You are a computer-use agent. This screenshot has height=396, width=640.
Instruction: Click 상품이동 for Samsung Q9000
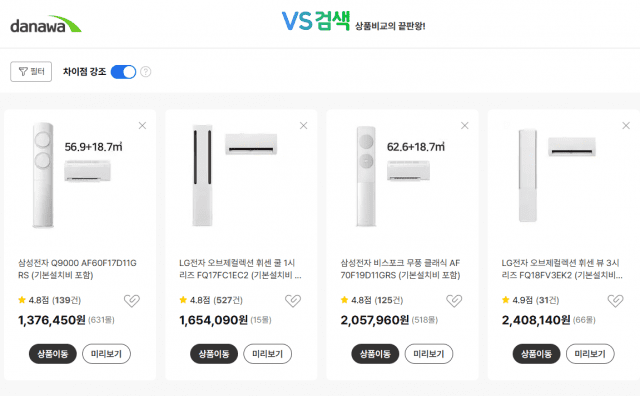[x=53, y=354]
